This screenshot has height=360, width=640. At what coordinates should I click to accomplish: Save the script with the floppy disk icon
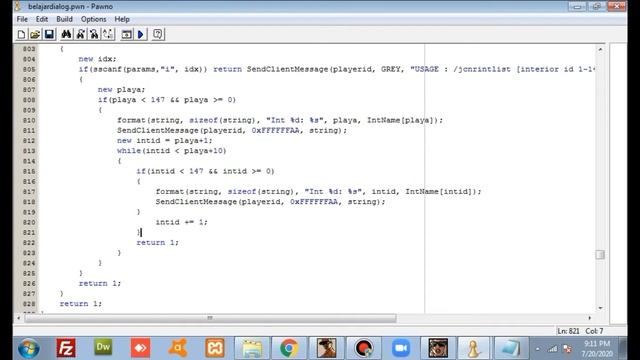(x=49, y=34)
